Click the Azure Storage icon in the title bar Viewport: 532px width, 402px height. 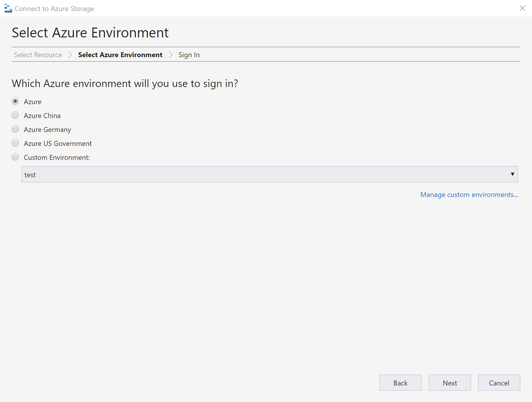pos(8,8)
